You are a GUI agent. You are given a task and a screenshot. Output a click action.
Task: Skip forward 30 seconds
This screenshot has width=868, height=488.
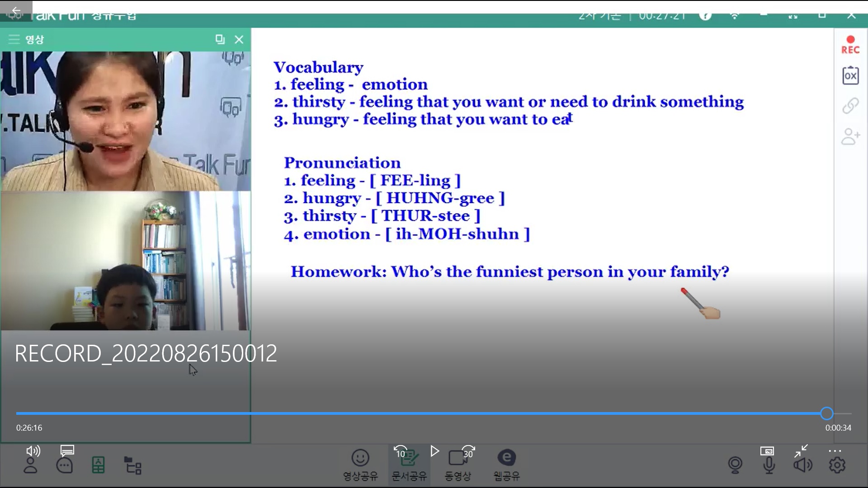pyautogui.click(x=468, y=451)
